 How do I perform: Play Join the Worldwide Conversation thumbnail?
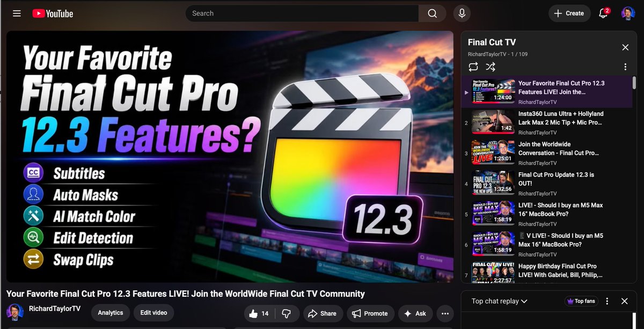[493, 152]
